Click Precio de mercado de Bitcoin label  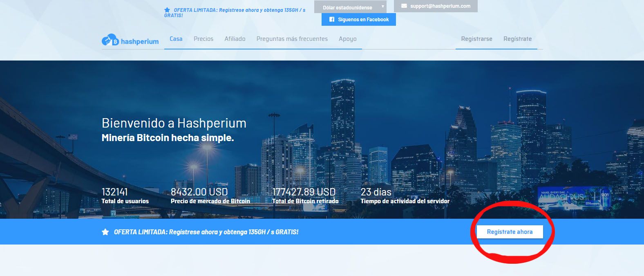coord(210,201)
